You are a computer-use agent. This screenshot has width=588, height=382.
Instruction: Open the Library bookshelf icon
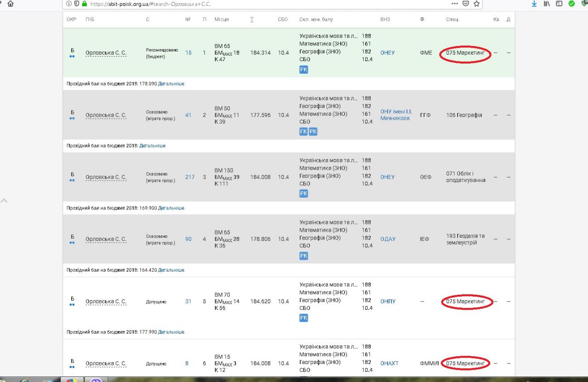click(x=547, y=4)
